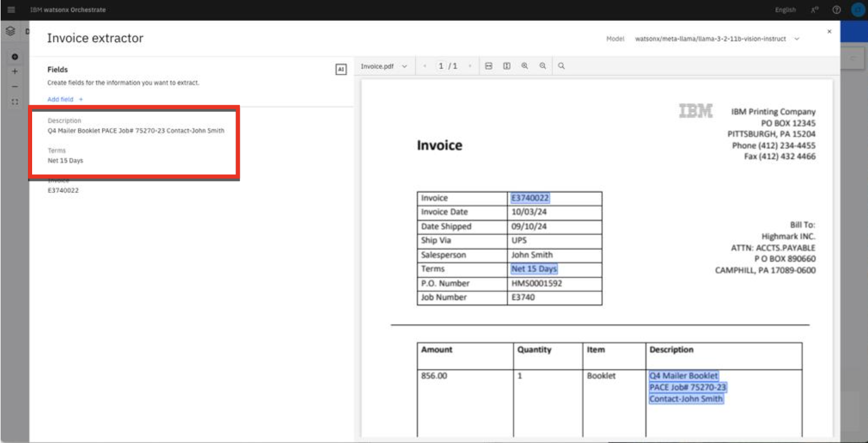Go to the previous document page
The image size is (868, 443).
[425, 67]
